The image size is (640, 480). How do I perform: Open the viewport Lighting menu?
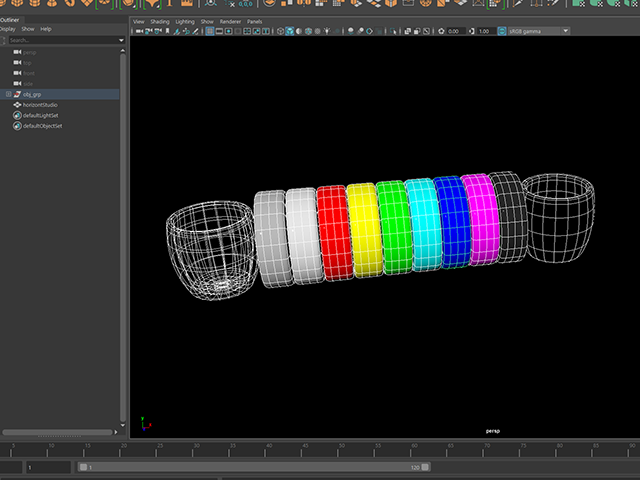click(185, 22)
